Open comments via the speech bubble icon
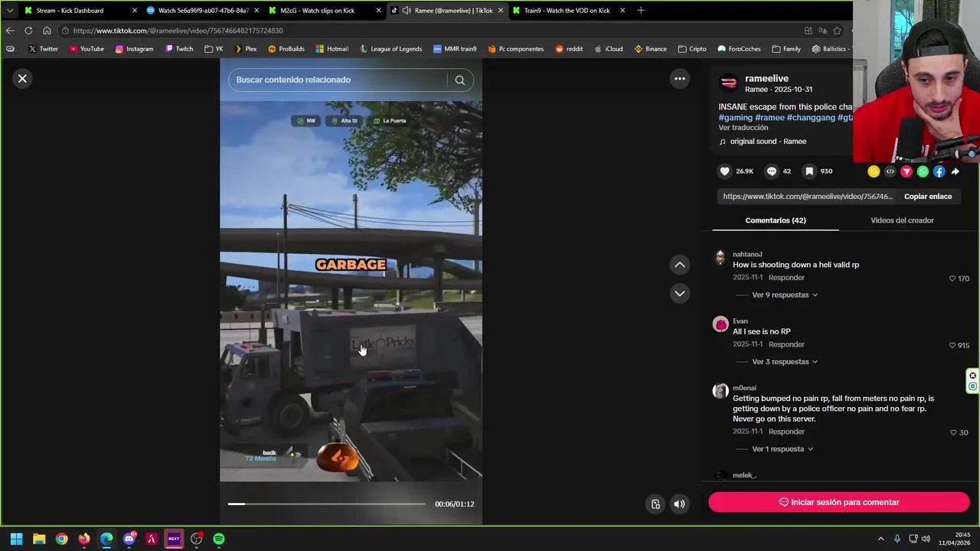This screenshot has width=980, height=551. [772, 171]
